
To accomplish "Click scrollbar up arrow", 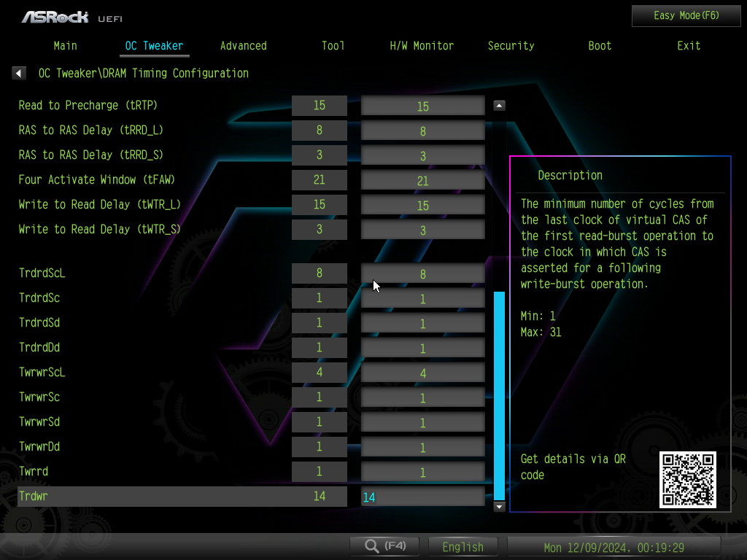I will pos(499,105).
